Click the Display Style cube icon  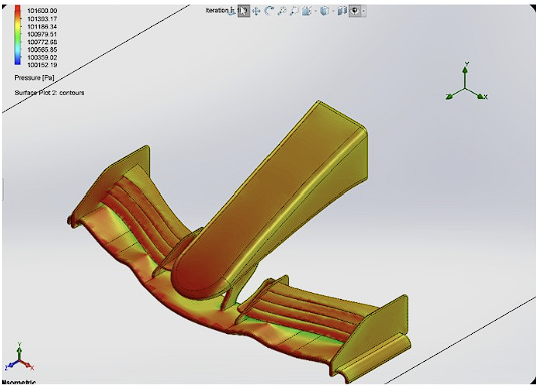pyautogui.click(x=323, y=11)
